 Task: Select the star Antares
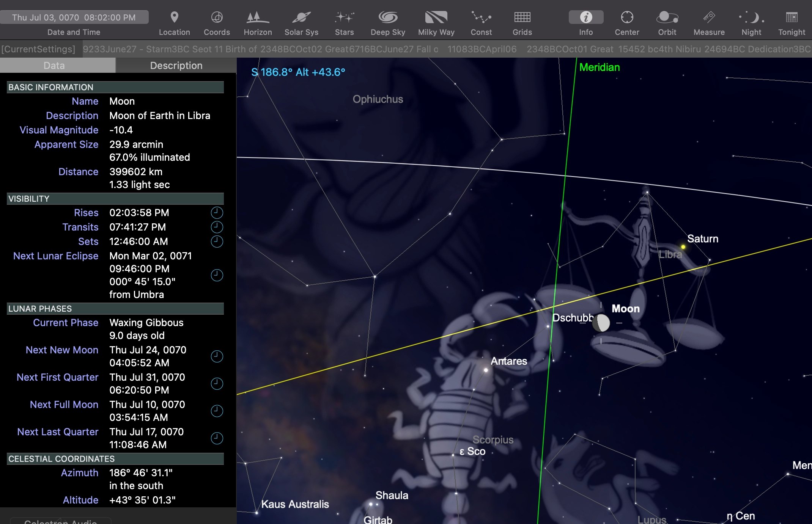click(x=486, y=370)
